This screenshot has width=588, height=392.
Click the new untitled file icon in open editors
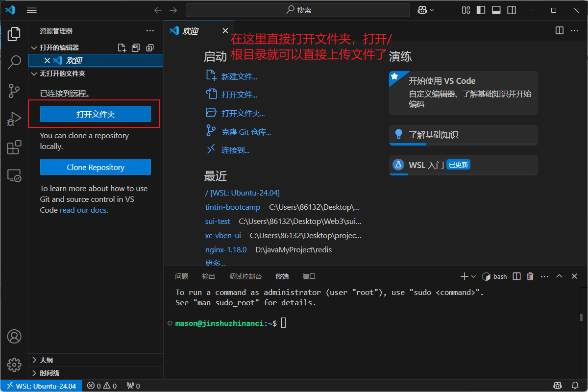coord(122,48)
